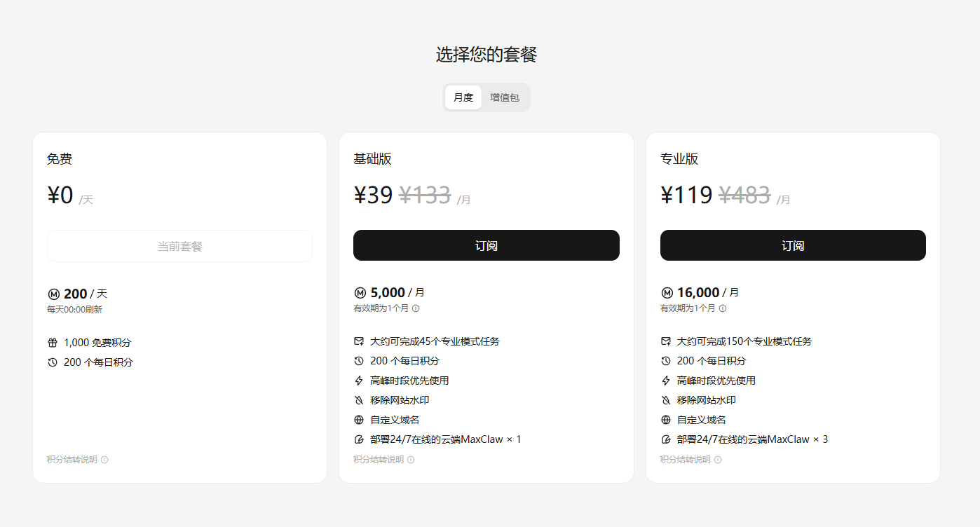The width and height of the screenshot is (980, 527).
Task: Click lightning icon for 高峰时段优先使用 in 基础版
Action: (359, 381)
